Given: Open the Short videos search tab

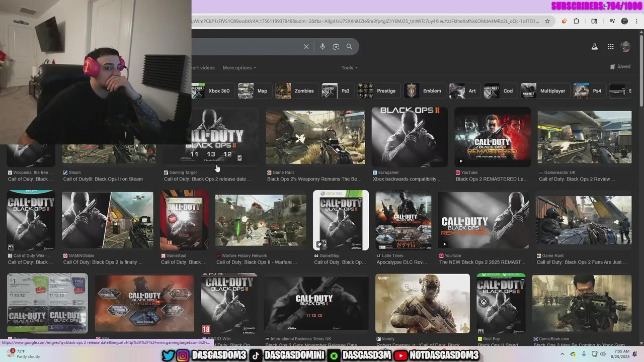Looking at the screenshot, I should (203, 68).
